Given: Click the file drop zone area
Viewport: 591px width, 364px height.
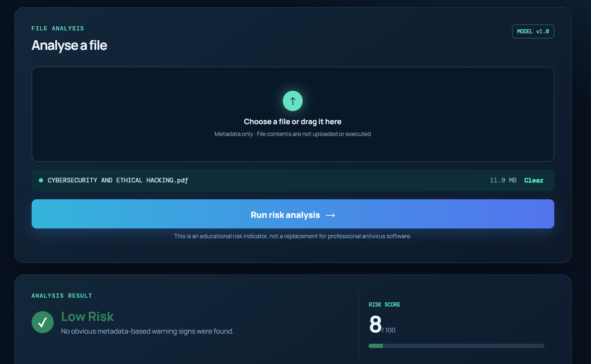Looking at the screenshot, I should click(x=293, y=114).
